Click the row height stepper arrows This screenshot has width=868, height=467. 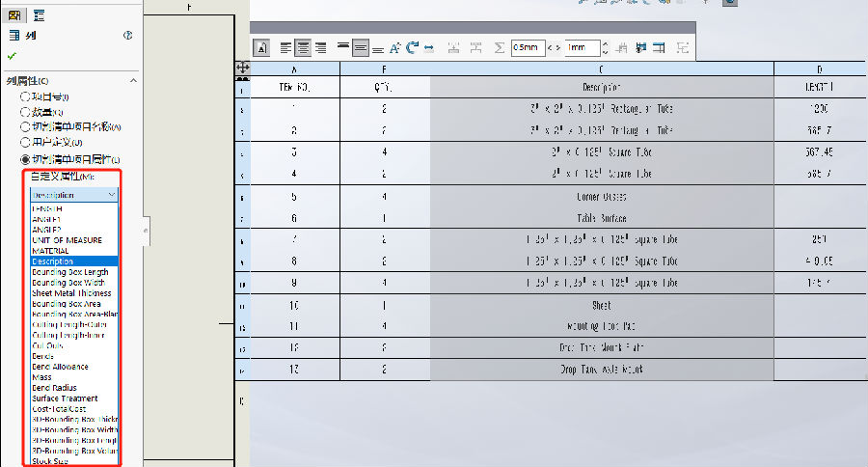coord(605,47)
